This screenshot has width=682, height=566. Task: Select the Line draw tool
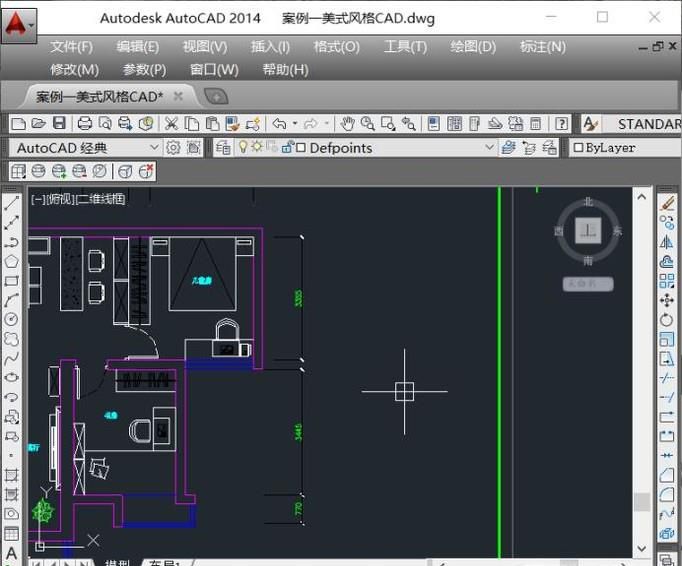pos(12,203)
